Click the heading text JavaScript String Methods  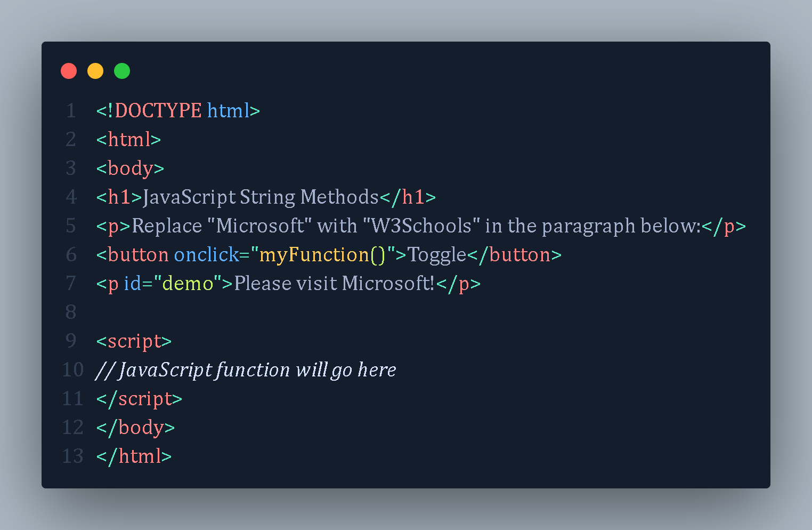[x=261, y=197]
